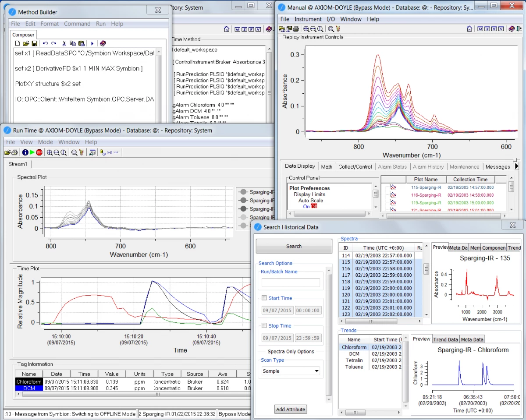Click the zoom in magnifier in Manual window
This screenshot has height=420, width=526.
(306, 29)
